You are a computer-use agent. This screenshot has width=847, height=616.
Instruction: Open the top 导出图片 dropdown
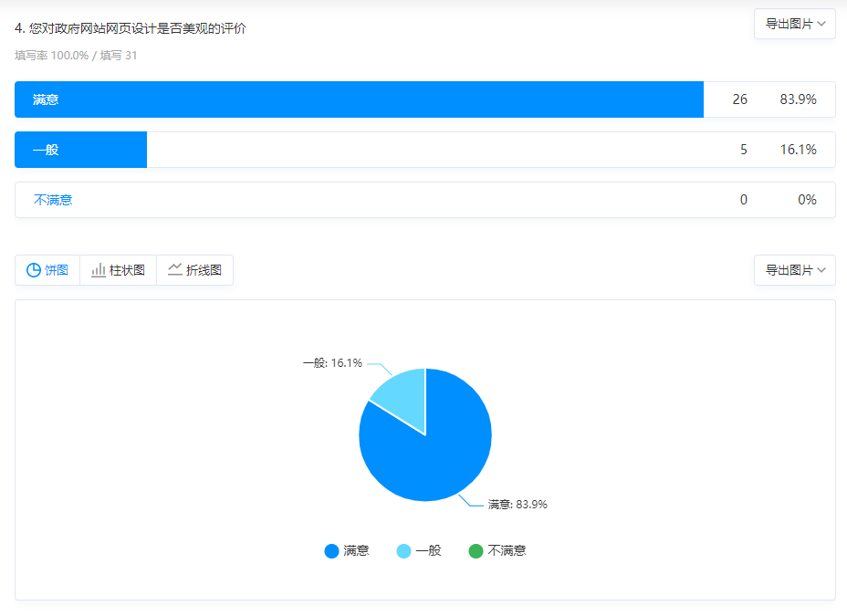(x=795, y=24)
